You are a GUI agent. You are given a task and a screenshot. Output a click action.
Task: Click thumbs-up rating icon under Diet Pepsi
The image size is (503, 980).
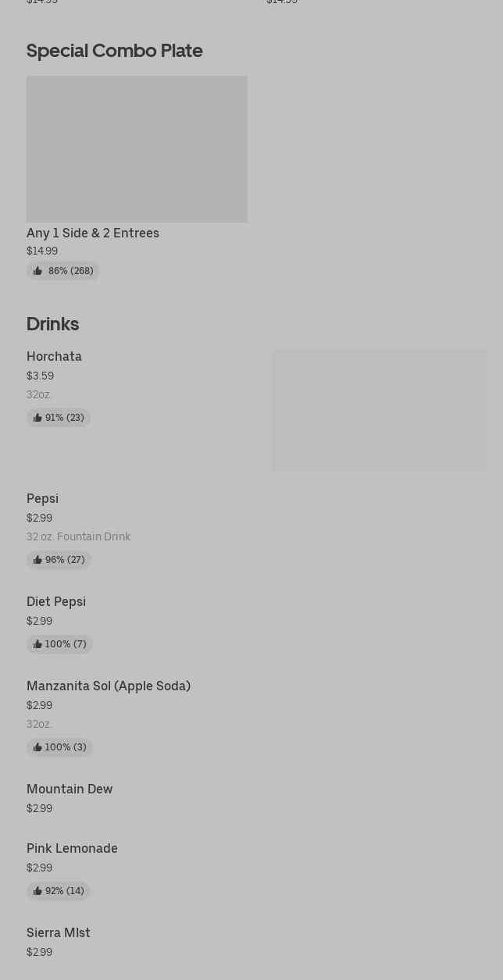coord(37,644)
